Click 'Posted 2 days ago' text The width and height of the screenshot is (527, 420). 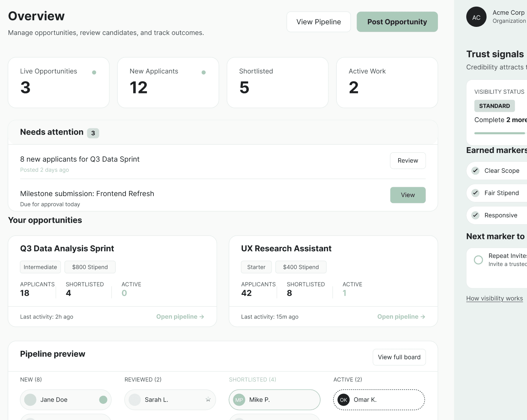45,170
